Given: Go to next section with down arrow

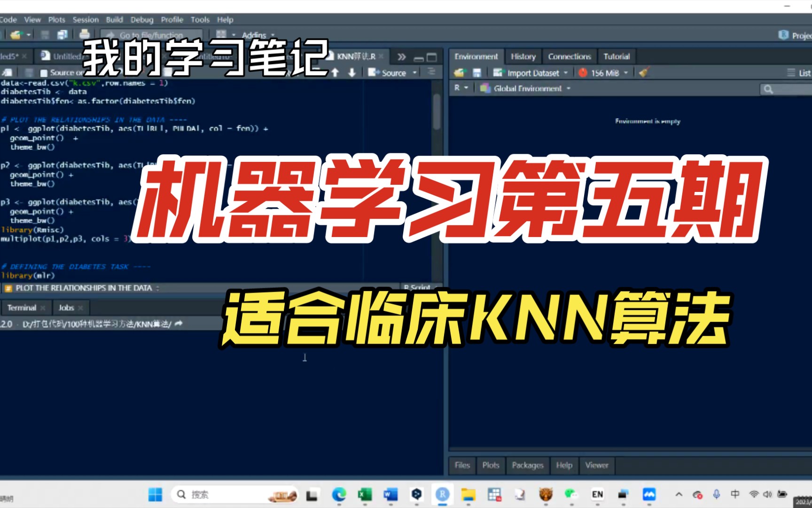Looking at the screenshot, I should (x=352, y=72).
